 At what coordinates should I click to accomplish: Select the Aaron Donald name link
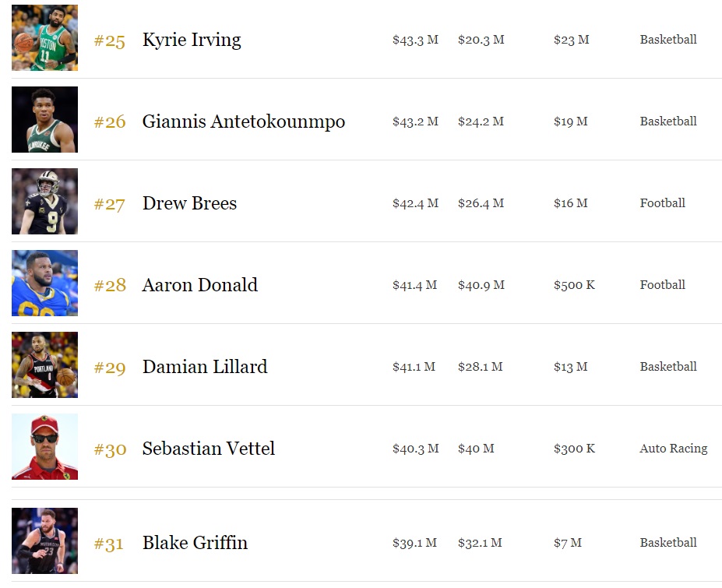(x=199, y=285)
